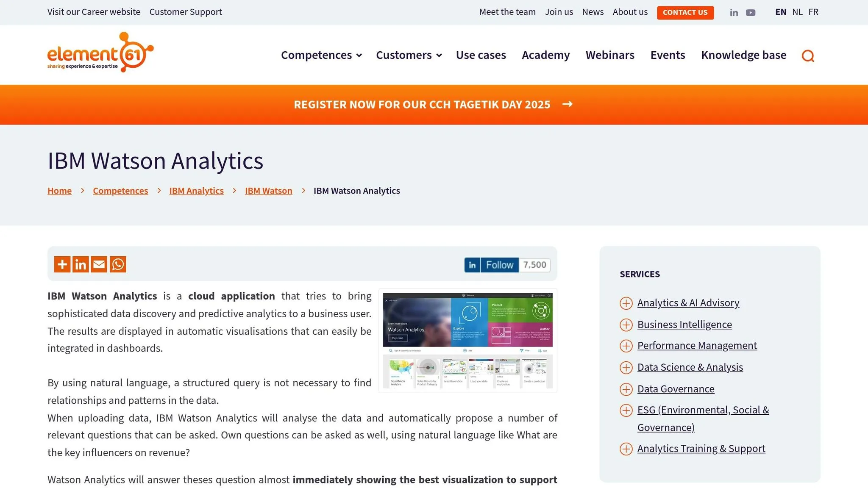Viewport: 868px width, 488px height.
Task: Click plus icon beside Data Science & Analysis
Action: [626, 367]
